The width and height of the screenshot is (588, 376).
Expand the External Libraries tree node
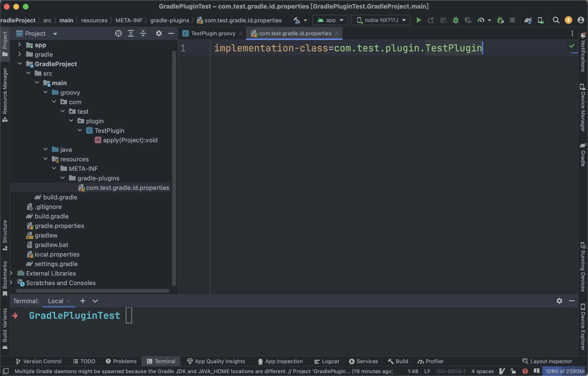11,273
